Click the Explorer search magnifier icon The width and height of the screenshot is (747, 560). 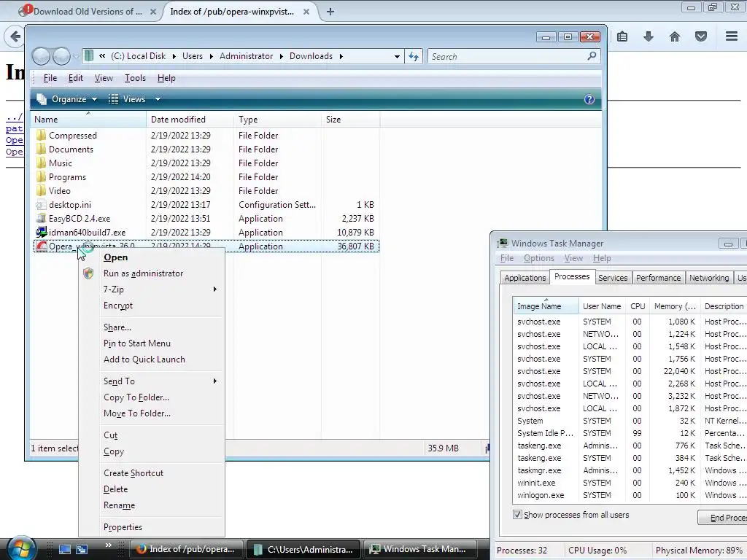pos(592,56)
